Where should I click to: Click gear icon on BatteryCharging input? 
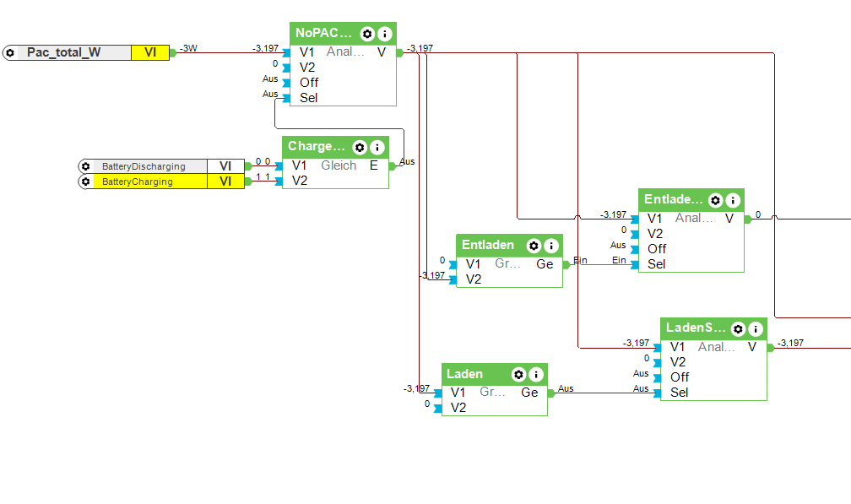click(85, 182)
